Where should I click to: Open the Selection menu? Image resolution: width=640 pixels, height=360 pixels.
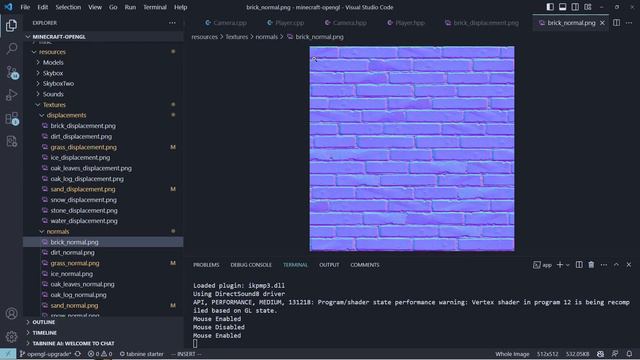tap(68, 7)
